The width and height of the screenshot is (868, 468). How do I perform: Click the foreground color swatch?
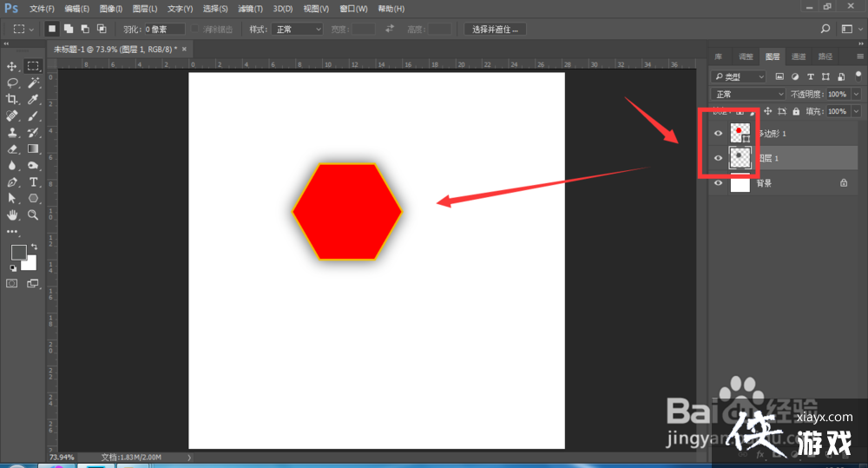[18, 252]
